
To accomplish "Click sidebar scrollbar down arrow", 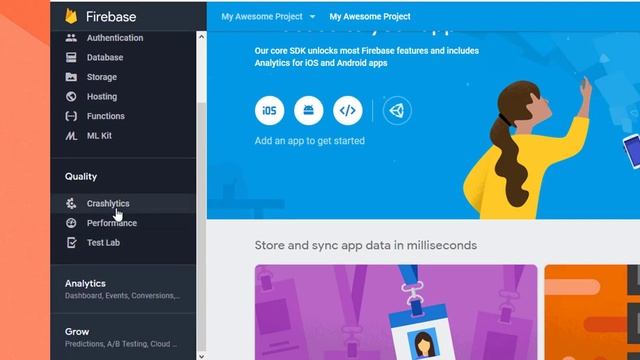I will (201, 356).
